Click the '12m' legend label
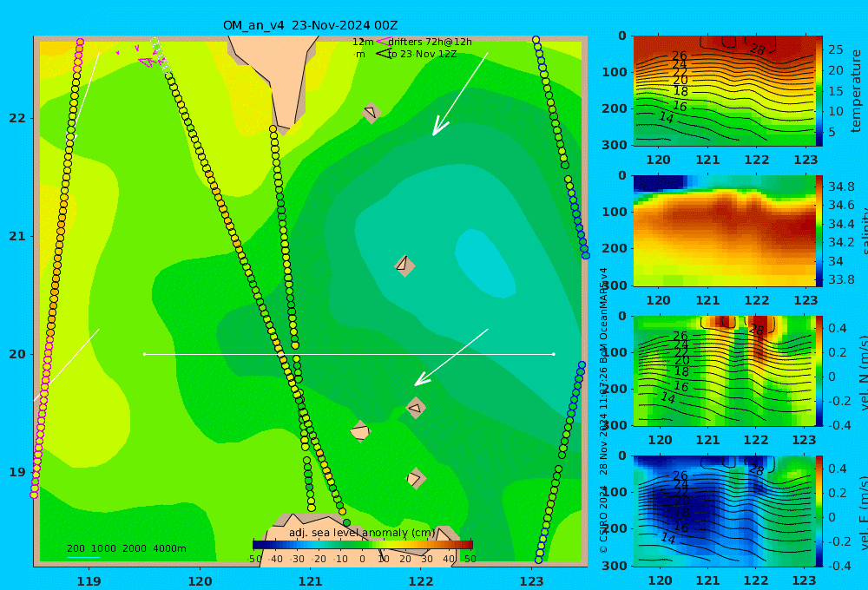Image resolution: width=868 pixels, height=590 pixels. 363,42
